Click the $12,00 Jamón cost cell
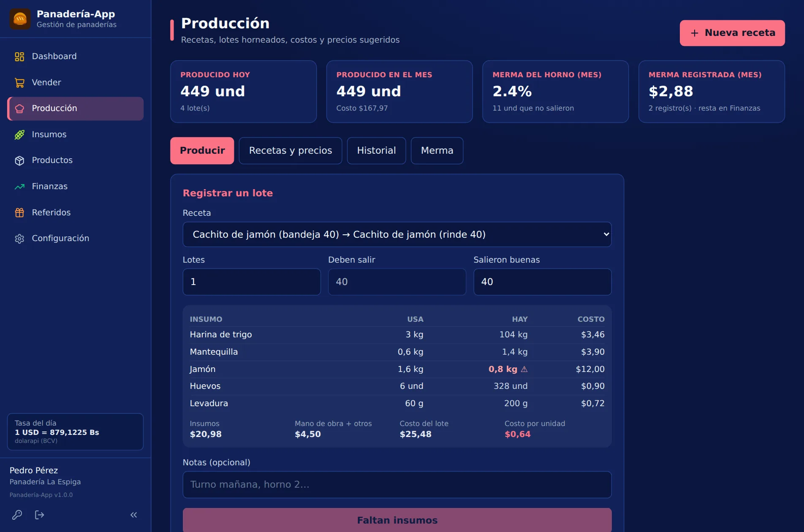The width and height of the screenshot is (804, 532). coord(590,369)
